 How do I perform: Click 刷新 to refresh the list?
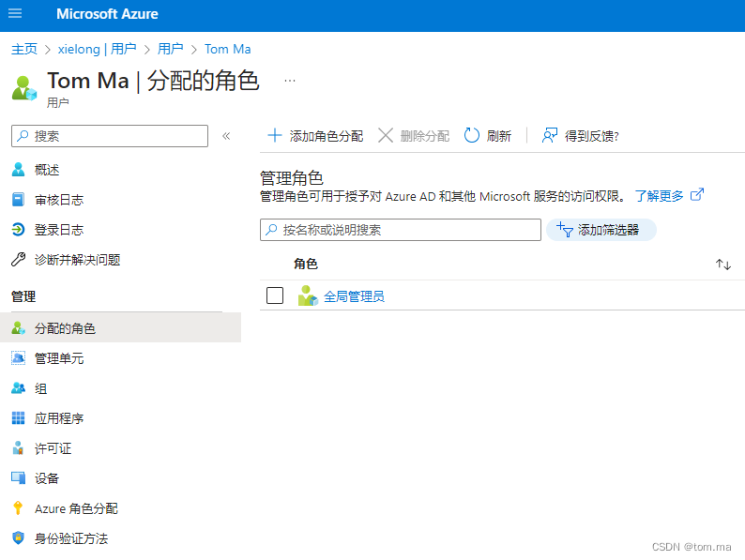click(x=488, y=136)
